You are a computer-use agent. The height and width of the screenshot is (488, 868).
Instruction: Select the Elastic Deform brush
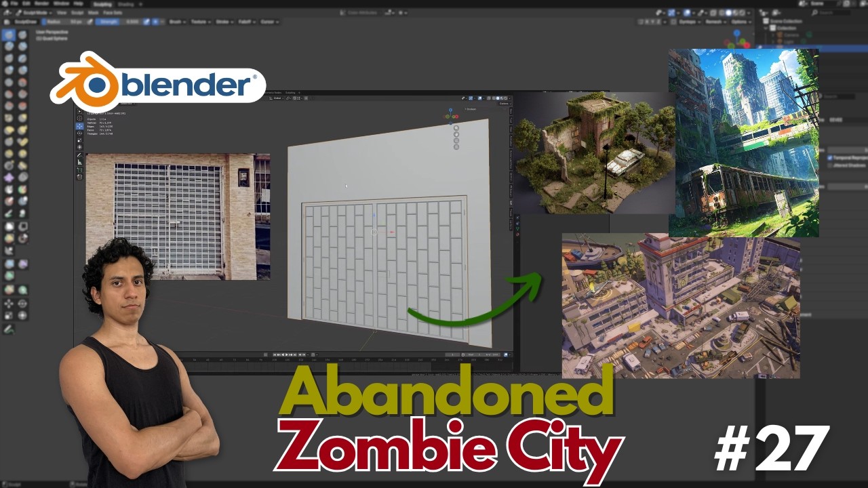coord(9,130)
